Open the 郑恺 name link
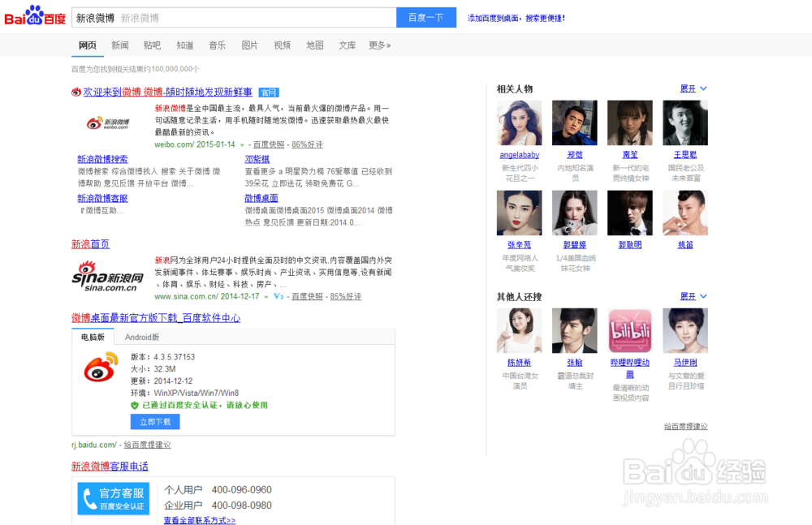Screen dimensions: 812x525 [575, 155]
